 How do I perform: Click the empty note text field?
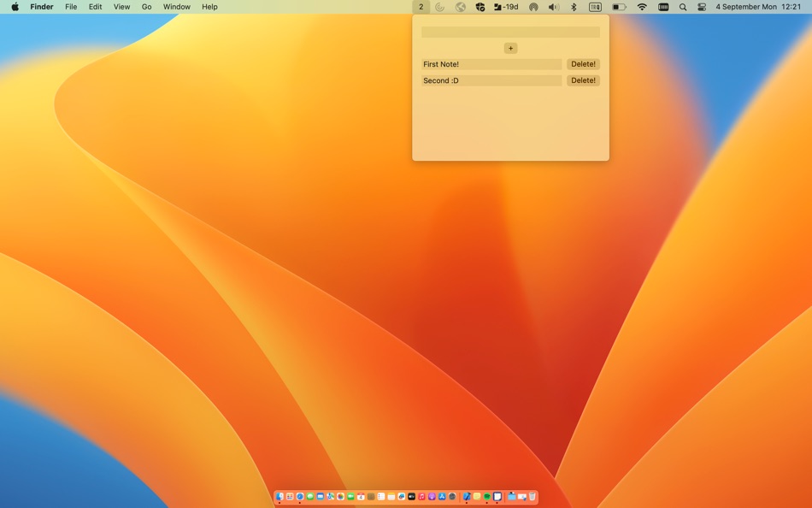510,31
